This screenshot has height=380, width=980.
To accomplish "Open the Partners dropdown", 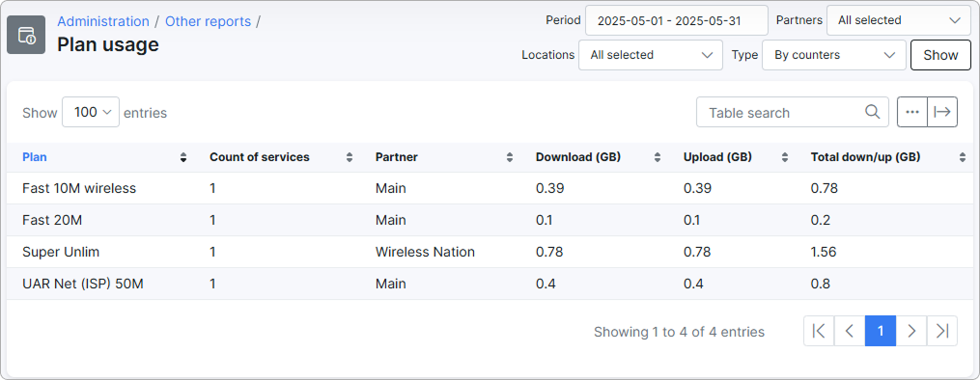I will [x=899, y=20].
